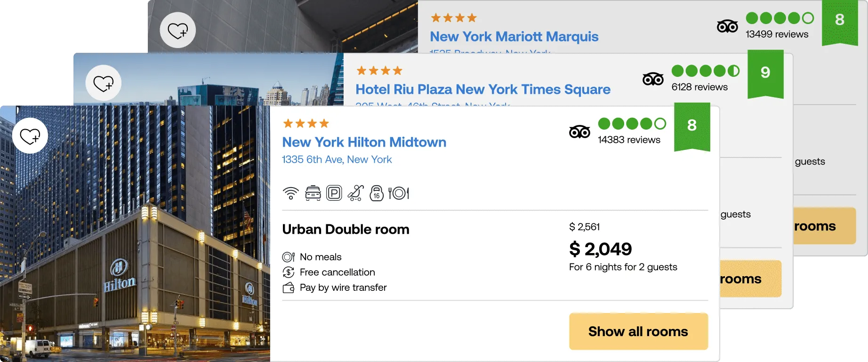Click the taxi transfer amenity icon
868x362 pixels.
[313, 193]
